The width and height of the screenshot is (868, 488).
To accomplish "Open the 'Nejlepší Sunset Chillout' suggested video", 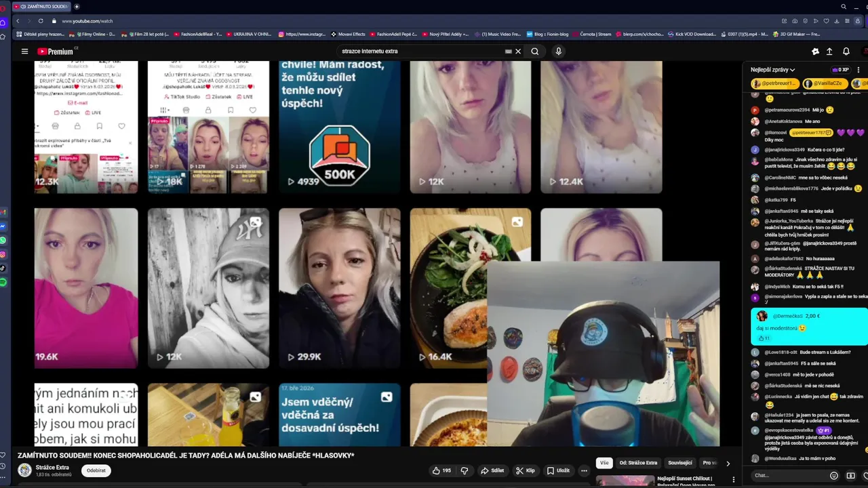I will 686,481.
